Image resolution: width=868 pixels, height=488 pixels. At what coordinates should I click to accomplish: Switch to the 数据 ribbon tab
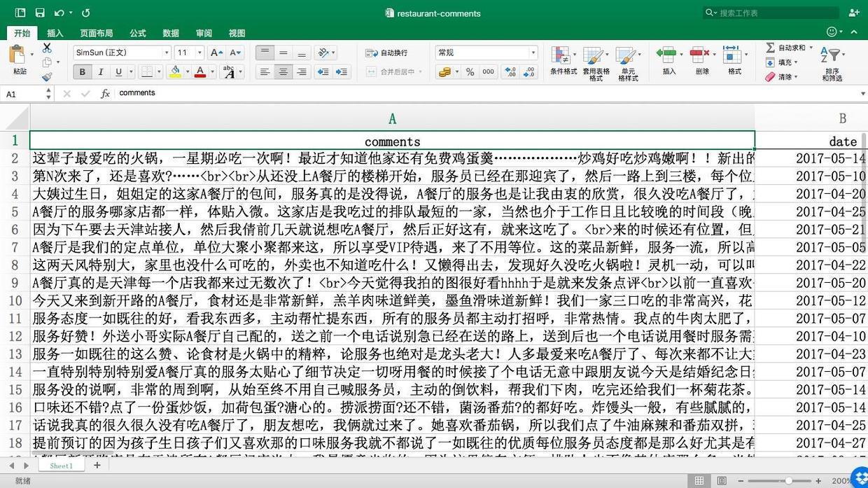pyautogui.click(x=169, y=33)
